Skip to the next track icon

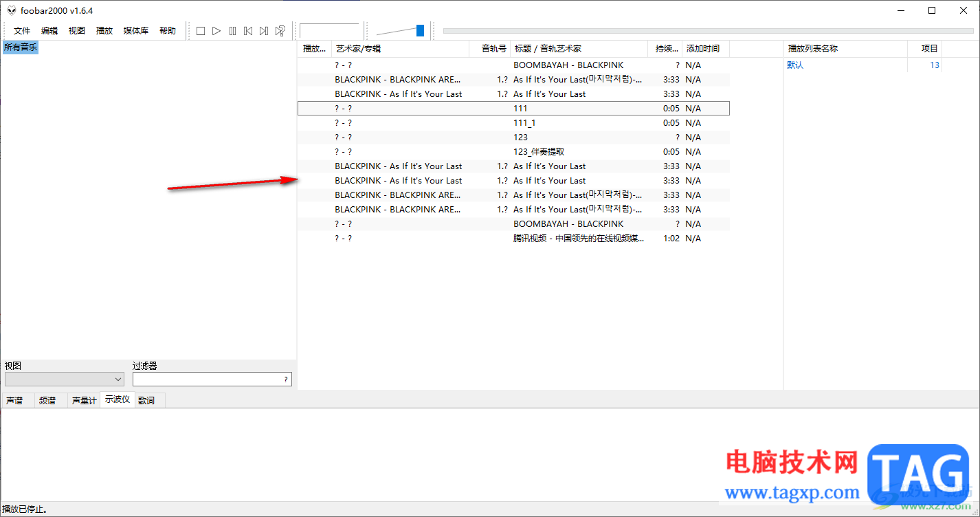click(264, 31)
